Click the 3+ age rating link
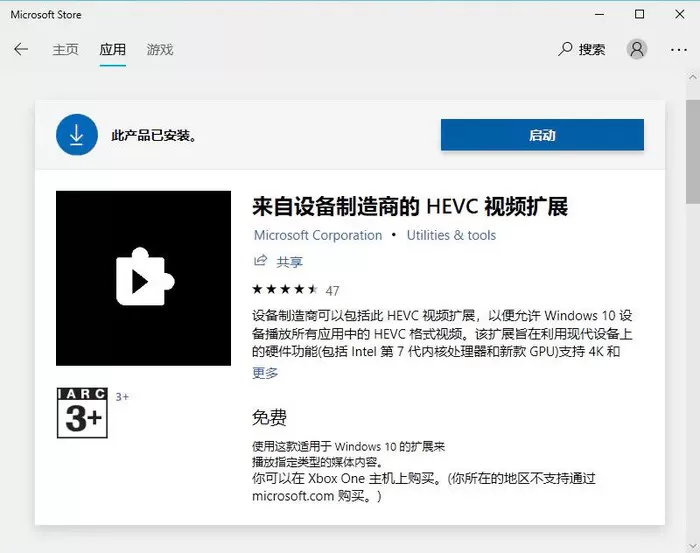 coord(122,397)
